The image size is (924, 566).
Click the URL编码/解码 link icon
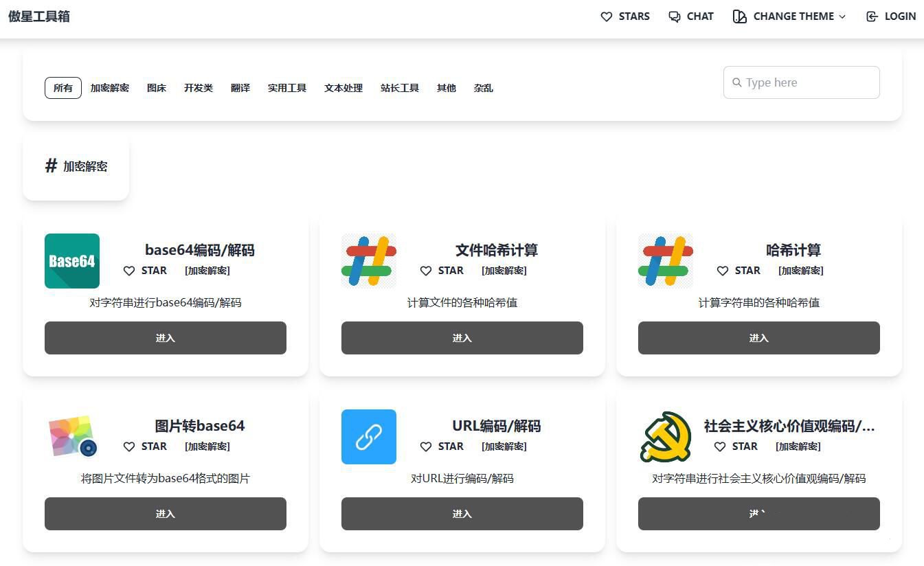(x=368, y=436)
